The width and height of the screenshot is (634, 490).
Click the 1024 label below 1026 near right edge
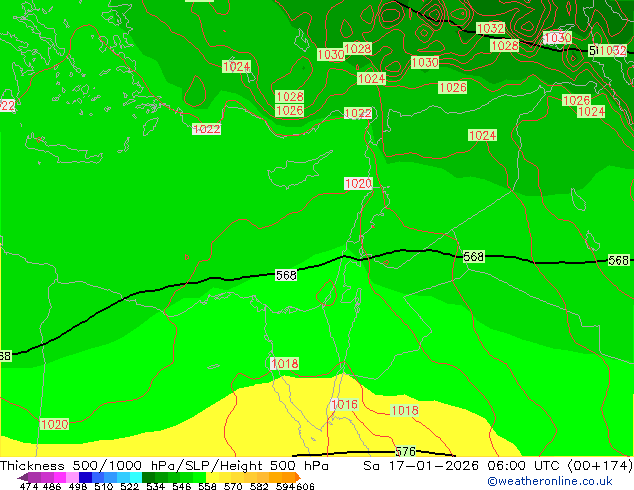click(591, 111)
